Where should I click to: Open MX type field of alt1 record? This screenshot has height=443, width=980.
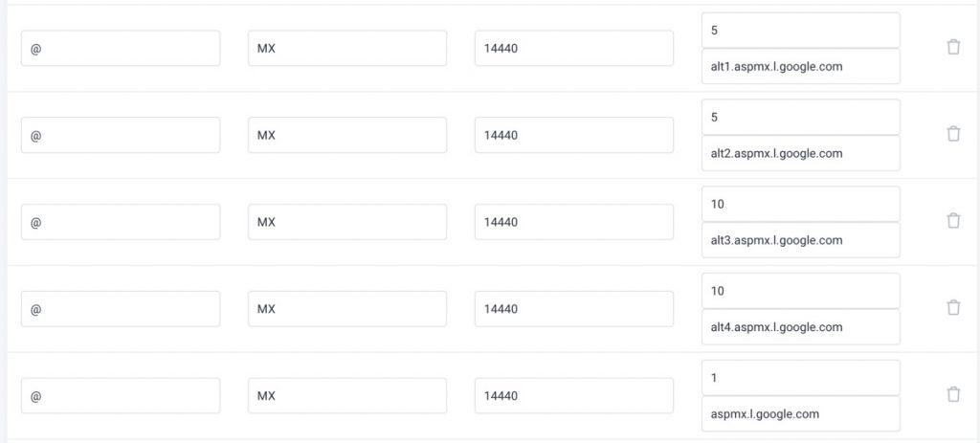point(346,48)
